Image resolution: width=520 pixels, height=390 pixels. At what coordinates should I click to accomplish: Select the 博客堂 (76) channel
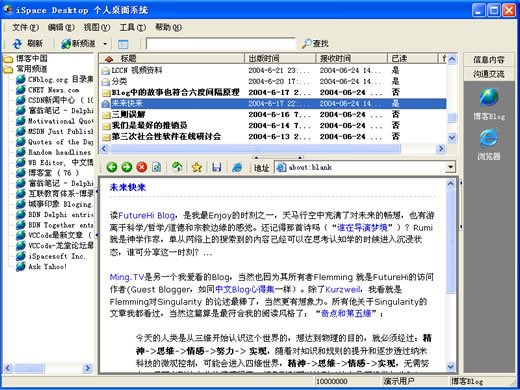[x=53, y=173]
